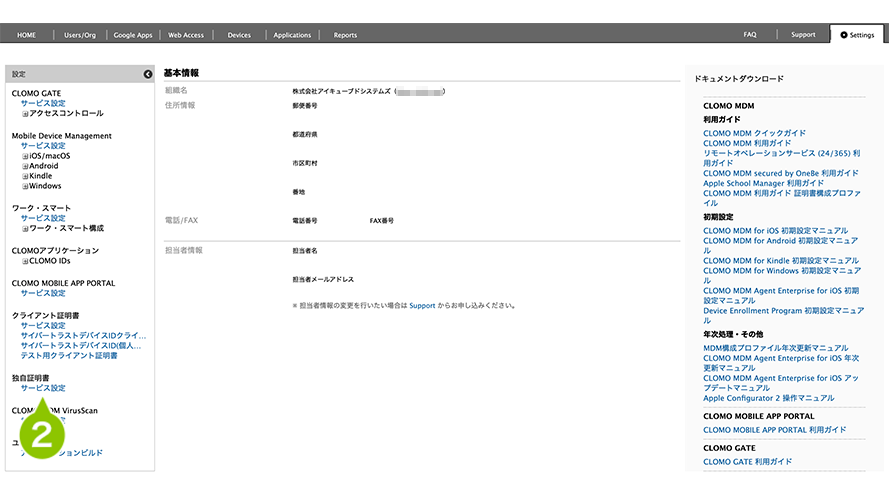This screenshot has width=889, height=500.
Task: Click the 基本情報 heading text
Action: tap(181, 73)
